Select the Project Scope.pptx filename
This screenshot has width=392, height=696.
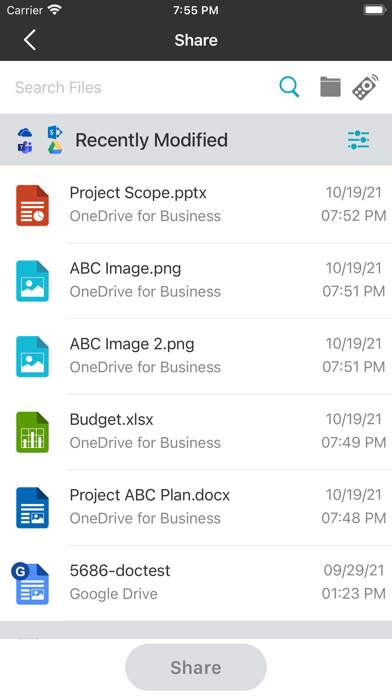tap(138, 193)
